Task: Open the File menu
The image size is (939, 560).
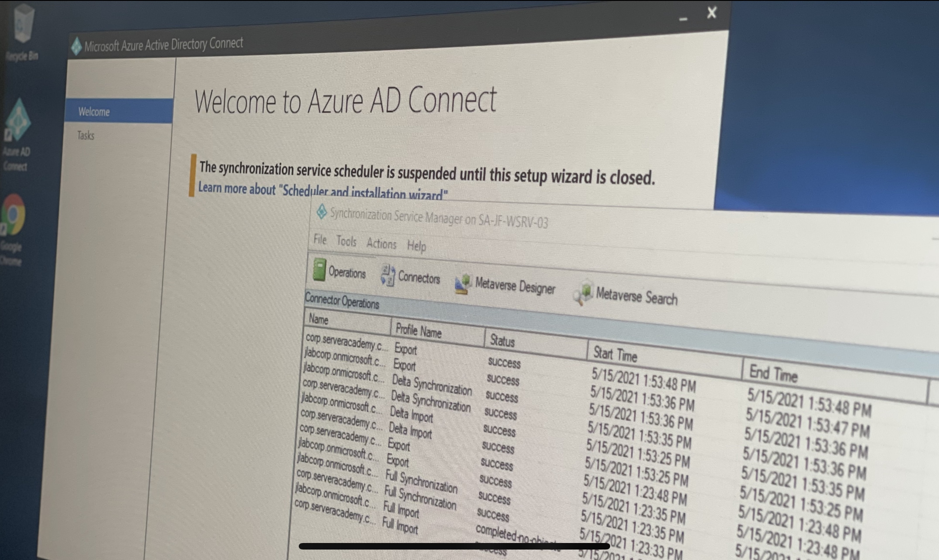Action: [x=320, y=240]
